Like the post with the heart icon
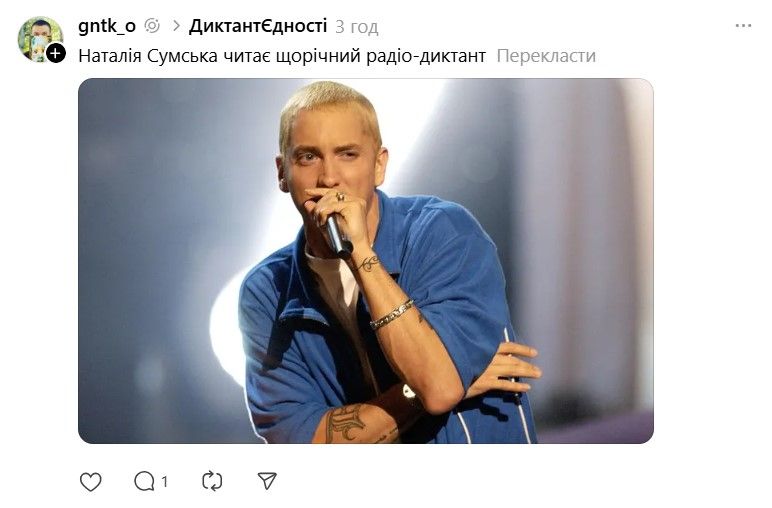 coord(91,481)
